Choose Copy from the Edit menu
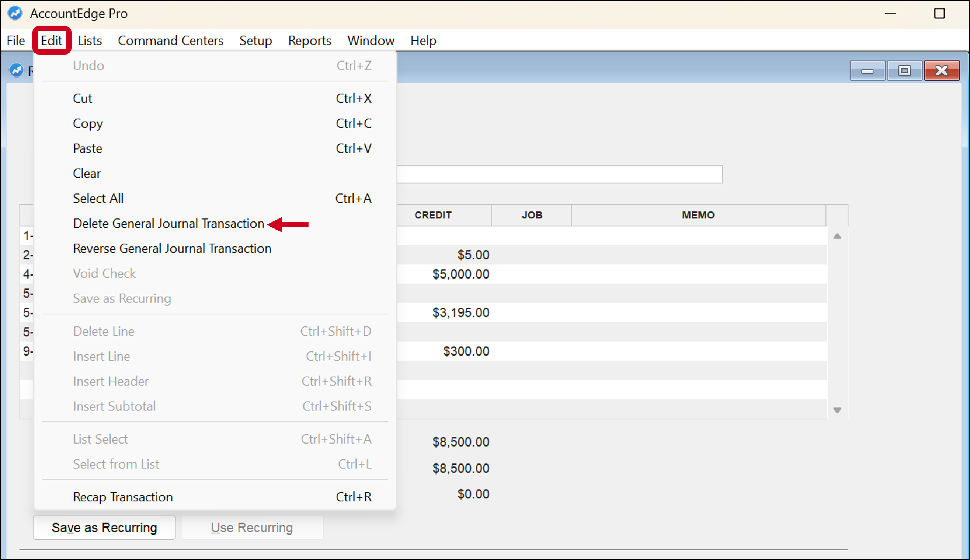This screenshot has height=560, width=970. pos(215,123)
